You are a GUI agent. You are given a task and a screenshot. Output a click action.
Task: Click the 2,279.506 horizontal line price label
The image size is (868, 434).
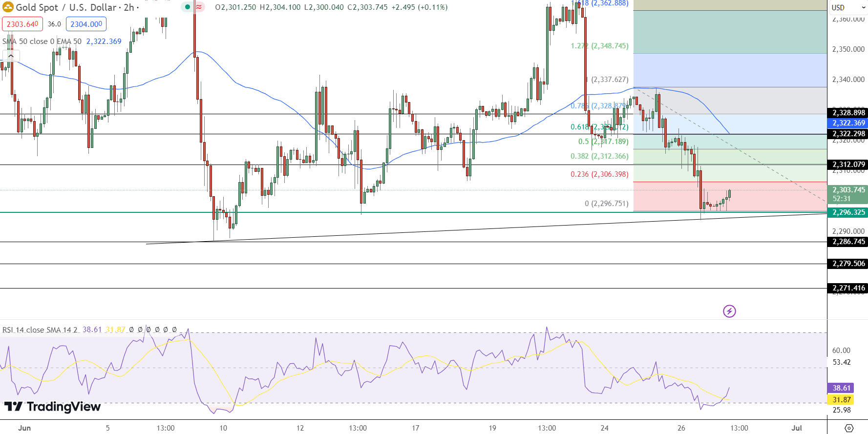pyautogui.click(x=848, y=264)
